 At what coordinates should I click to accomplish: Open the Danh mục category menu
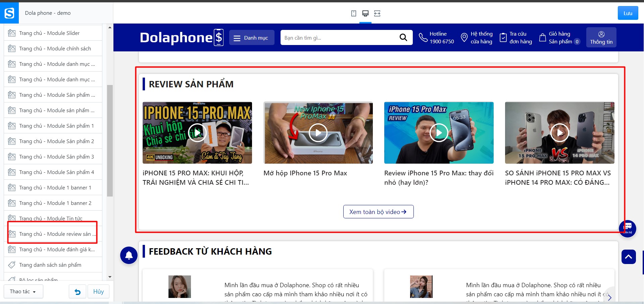[252, 38]
